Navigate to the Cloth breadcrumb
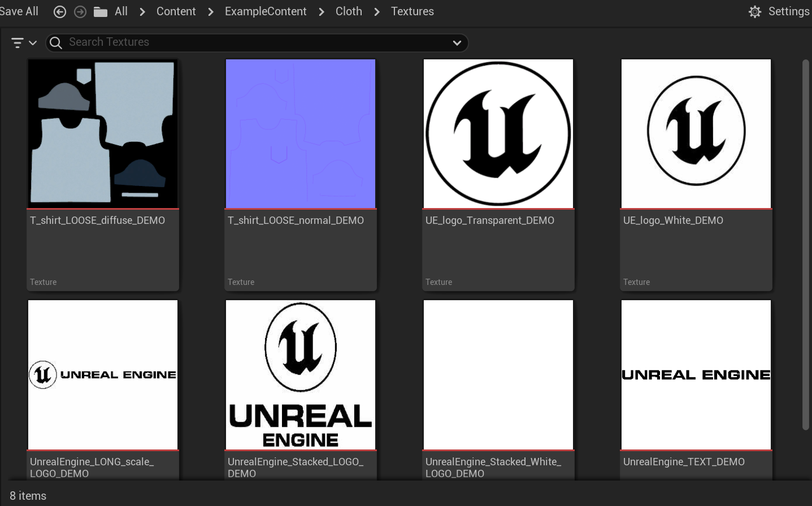Screen dimensions: 812x506 coord(349,11)
